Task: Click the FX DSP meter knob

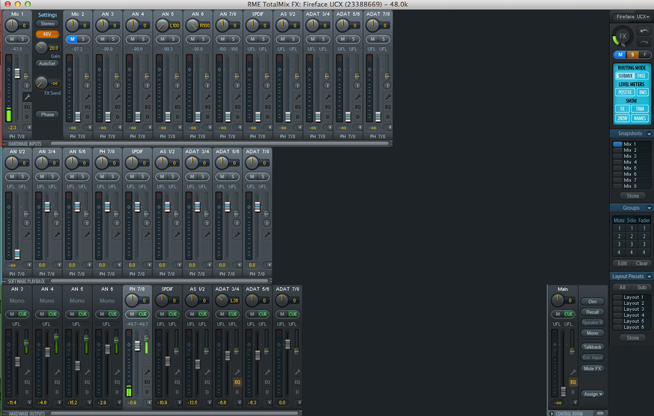Action: 622,36
